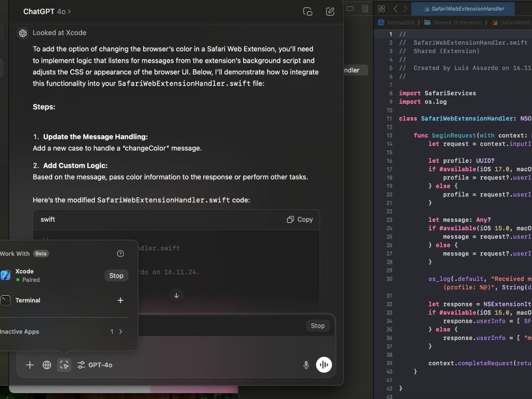Open attachments with the plus icon
Image resolution: width=532 pixels, height=399 pixels.
tap(30, 365)
